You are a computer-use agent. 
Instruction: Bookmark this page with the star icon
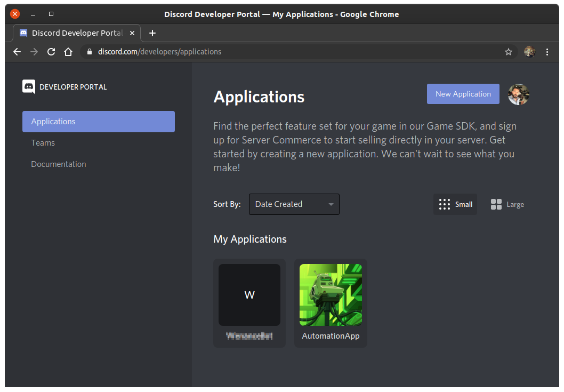click(508, 52)
